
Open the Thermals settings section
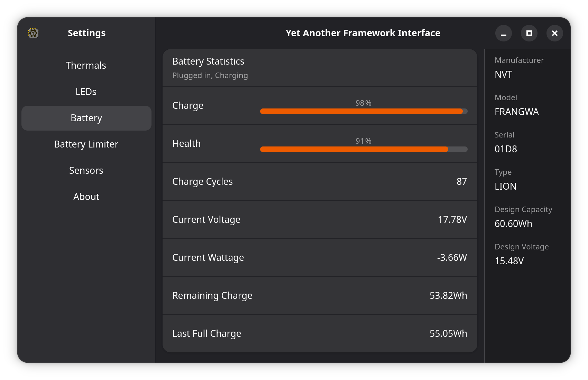pos(86,65)
